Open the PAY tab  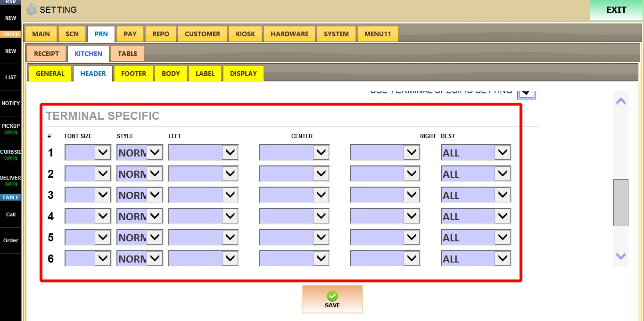[x=130, y=34]
